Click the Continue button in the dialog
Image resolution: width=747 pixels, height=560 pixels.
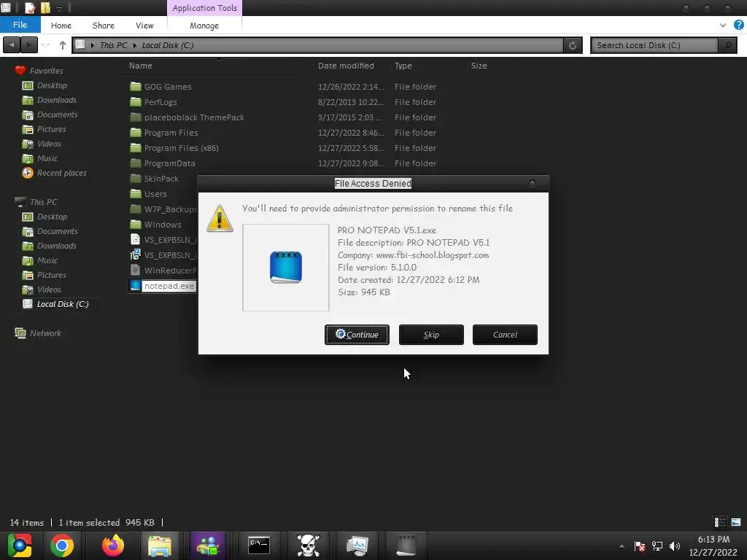click(x=357, y=335)
